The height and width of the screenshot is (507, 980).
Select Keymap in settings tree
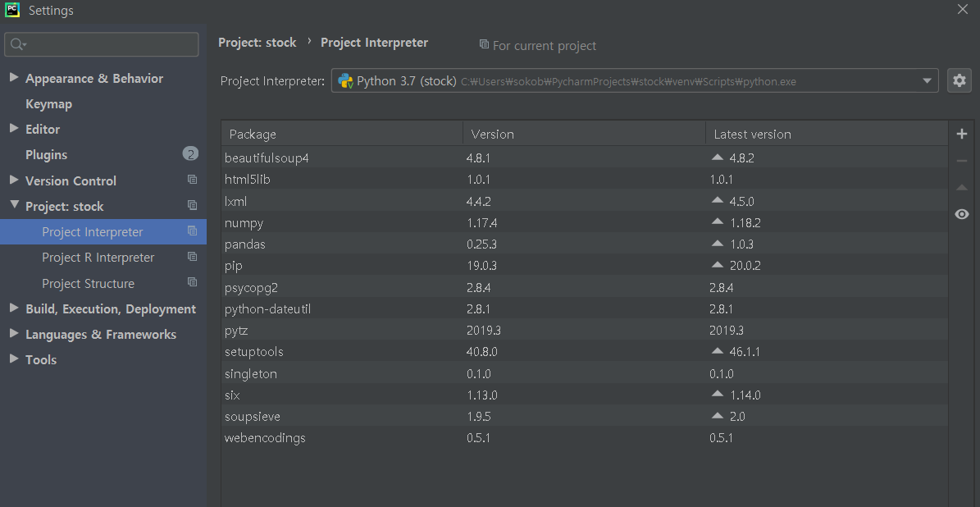48,103
